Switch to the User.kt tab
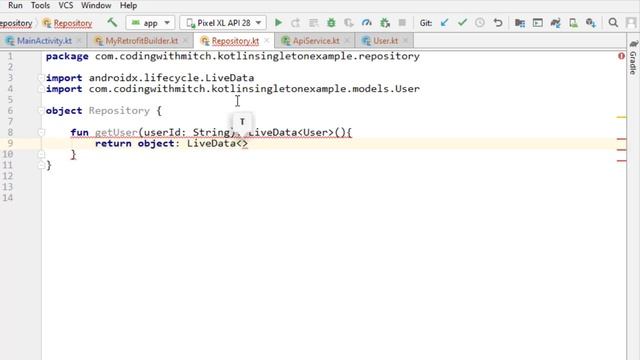 385,41
